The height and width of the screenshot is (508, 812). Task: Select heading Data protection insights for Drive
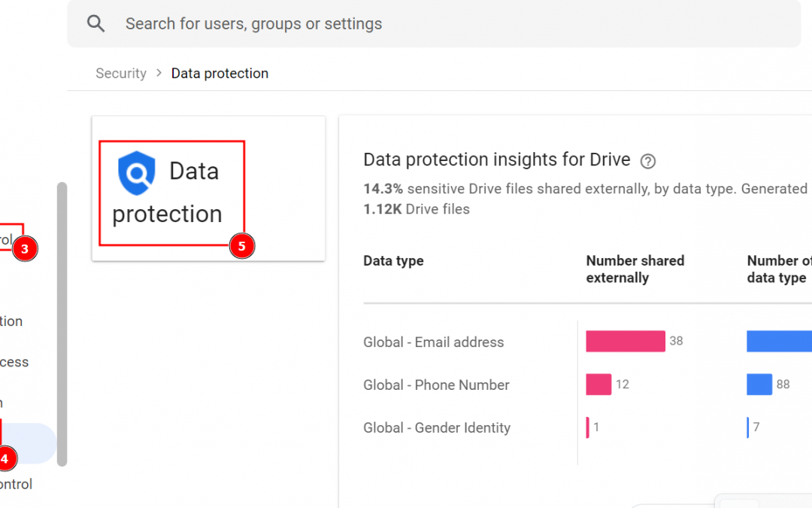[x=497, y=160]
